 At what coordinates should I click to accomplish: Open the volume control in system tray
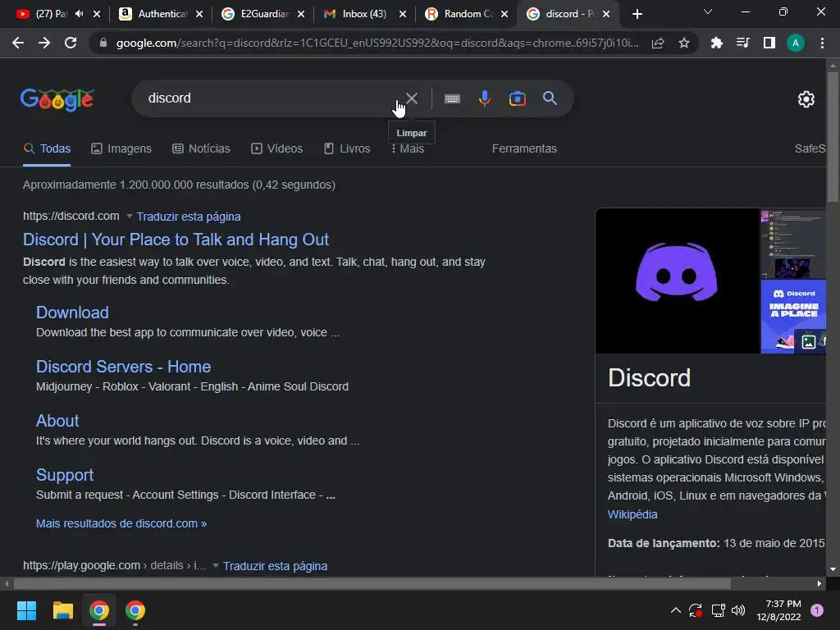(x=738, y=610)
